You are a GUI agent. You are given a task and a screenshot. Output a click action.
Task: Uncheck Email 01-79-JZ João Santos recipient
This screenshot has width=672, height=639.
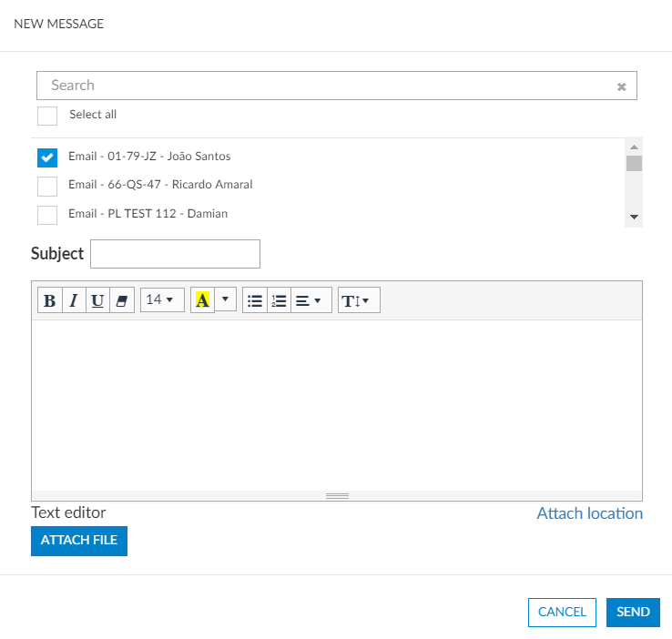tap(47, 157)
